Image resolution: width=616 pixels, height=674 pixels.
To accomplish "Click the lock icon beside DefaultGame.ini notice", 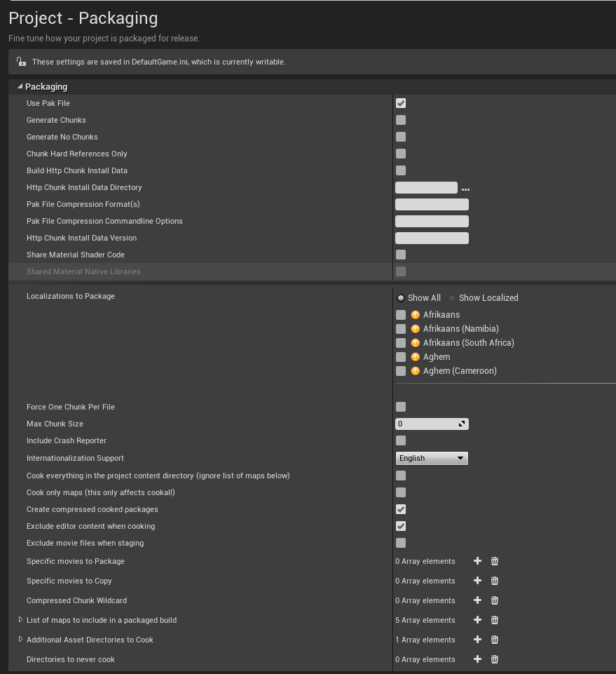I will pos(21,62).
